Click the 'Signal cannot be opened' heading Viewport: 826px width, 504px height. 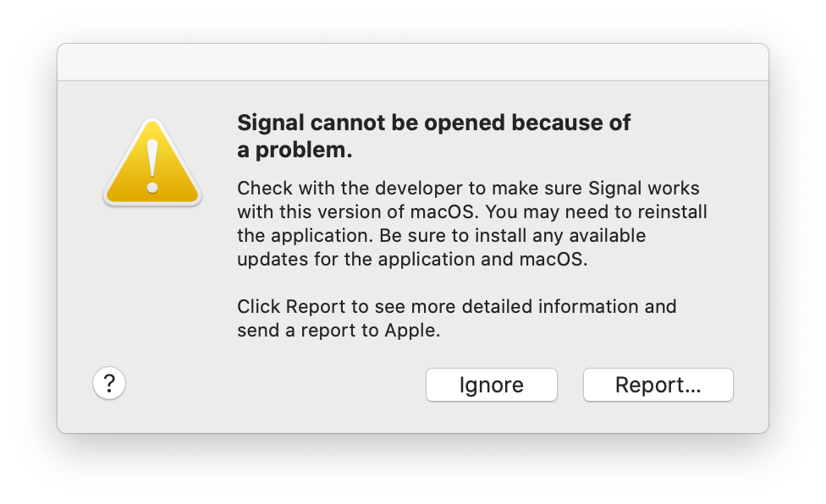click(x=432, y=123)
